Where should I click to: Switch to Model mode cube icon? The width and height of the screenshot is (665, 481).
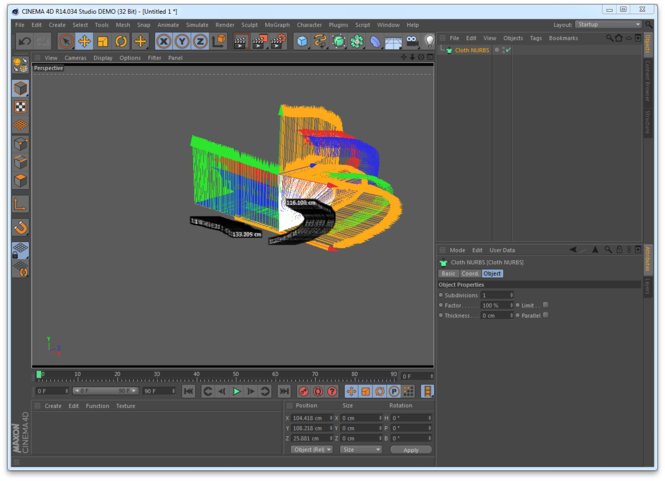(20, 89)
